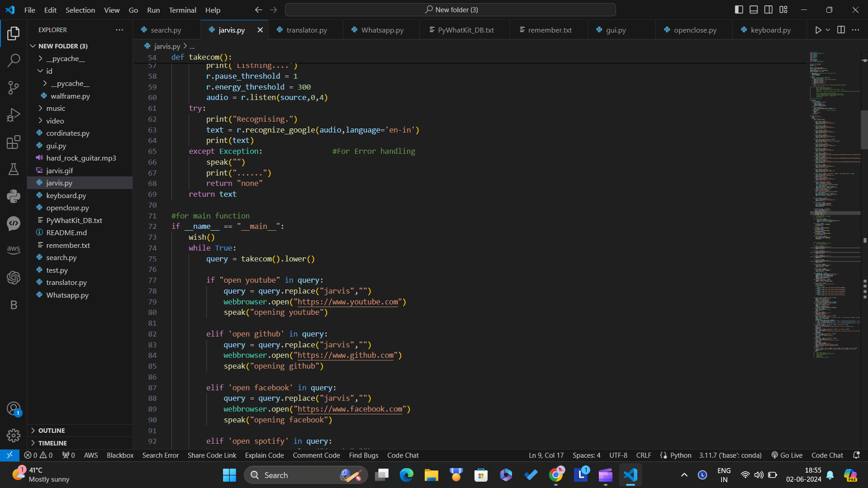The image size is (868, 488).
Task: Open the Source Control view
Action: pos(14,87)
